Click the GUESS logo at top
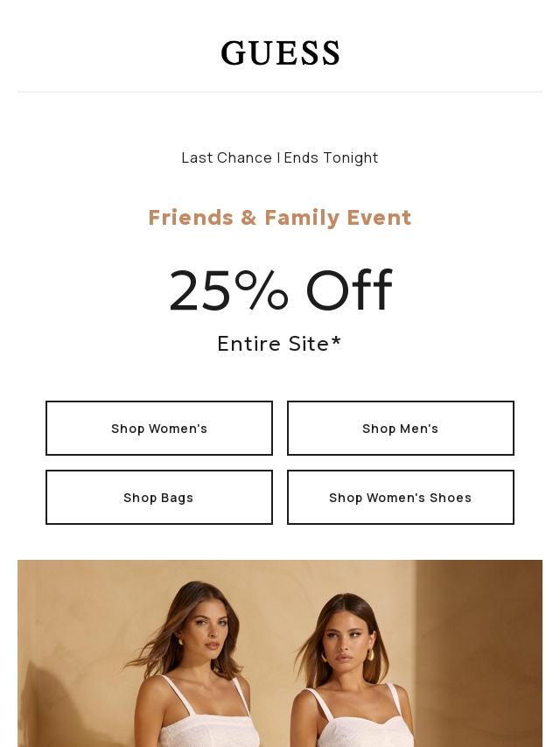The width and height of the screenshot is (560, 747). pos(280,53)
